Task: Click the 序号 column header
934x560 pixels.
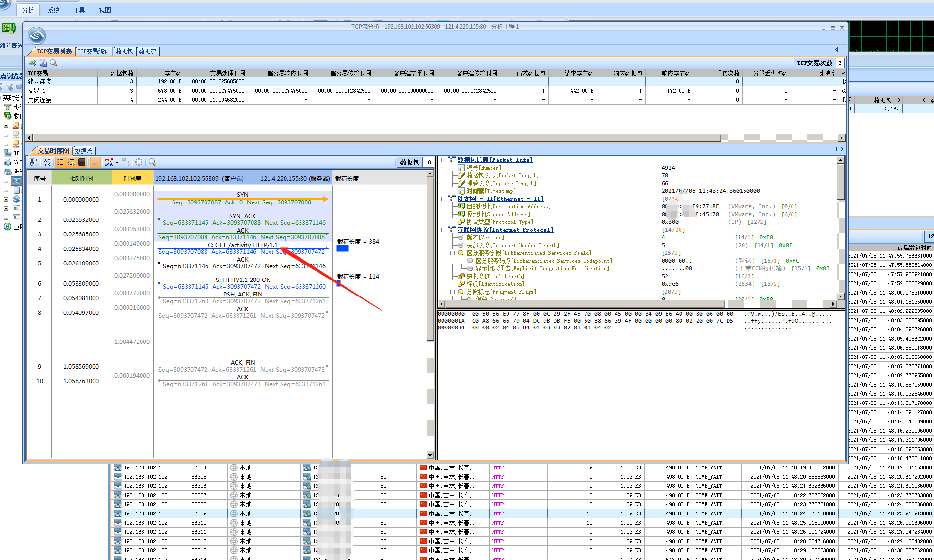Action: 40,178
